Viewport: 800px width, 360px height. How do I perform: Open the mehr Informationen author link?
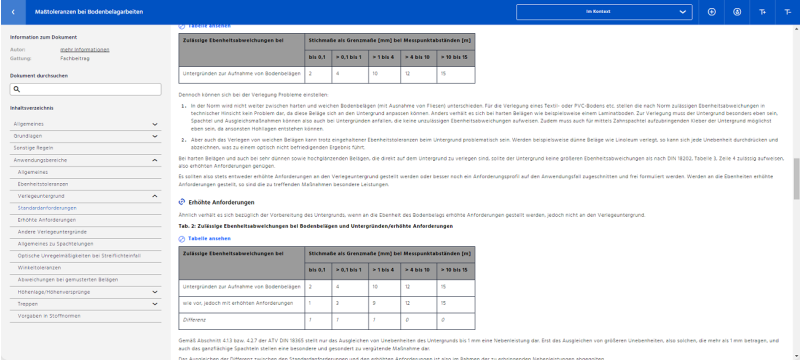[x=85, y=49]
